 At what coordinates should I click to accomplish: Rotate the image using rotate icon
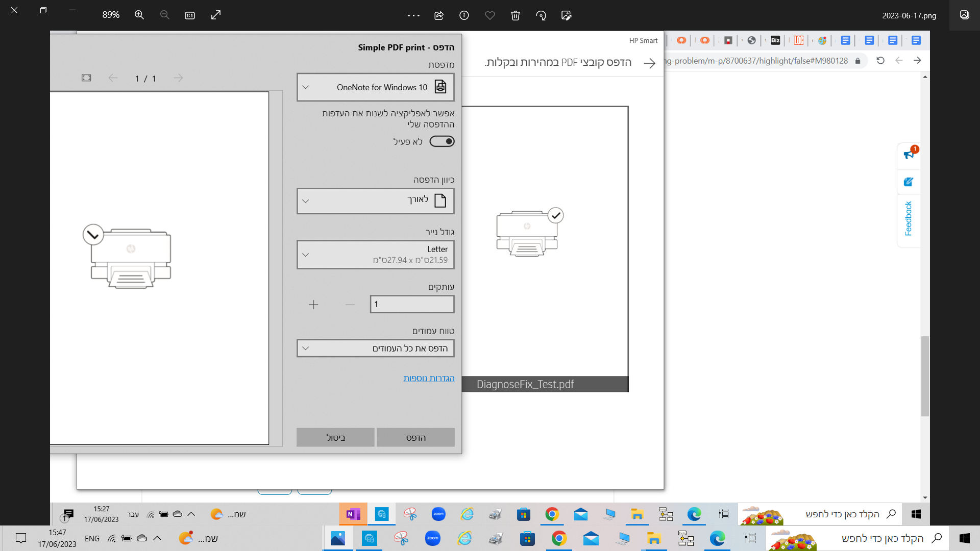point(541,15)
